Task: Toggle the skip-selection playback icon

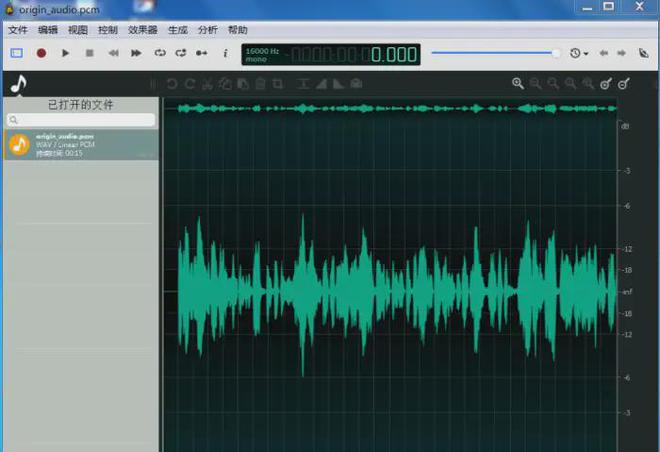Action: [202, 53]
